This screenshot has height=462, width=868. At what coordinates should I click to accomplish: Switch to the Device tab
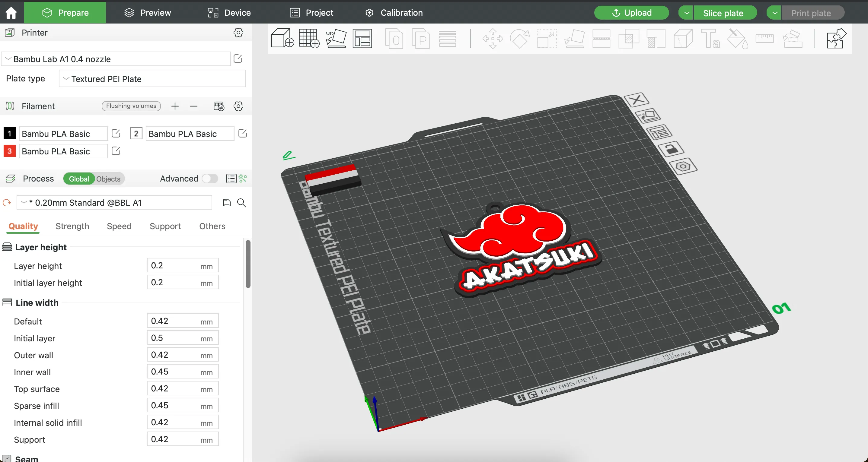pyautogui.click(x=229, y=13)
